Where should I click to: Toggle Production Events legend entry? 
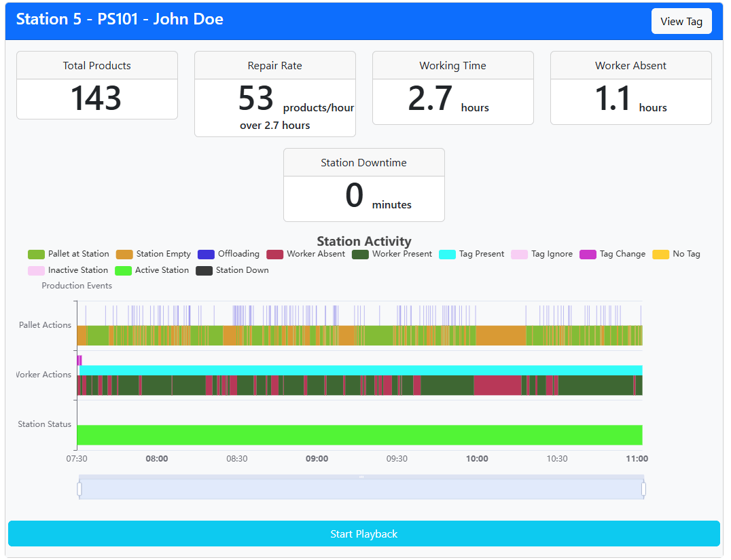[77, 286]
